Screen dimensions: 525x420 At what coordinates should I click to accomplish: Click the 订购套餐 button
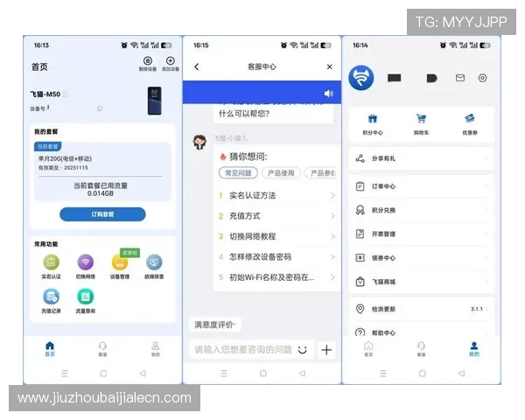[x=102, y=214]
